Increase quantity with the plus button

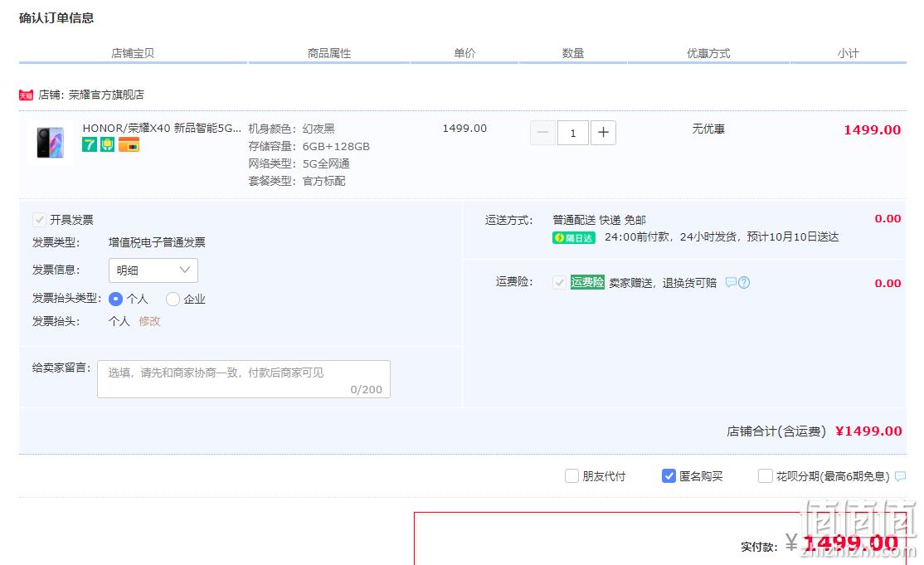pyautogui.click(x=603, y=133)
